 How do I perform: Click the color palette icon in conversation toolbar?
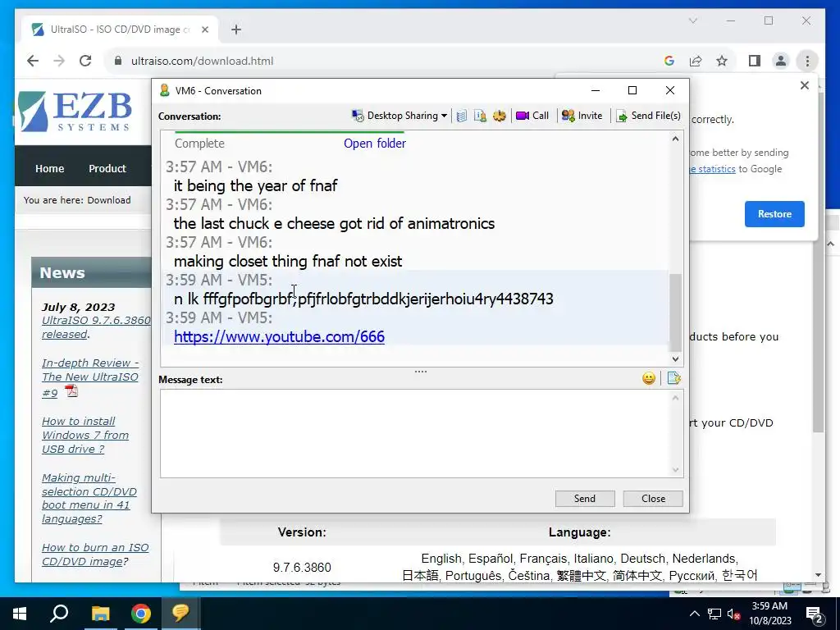pyautogui.click(x=500, y=116)
